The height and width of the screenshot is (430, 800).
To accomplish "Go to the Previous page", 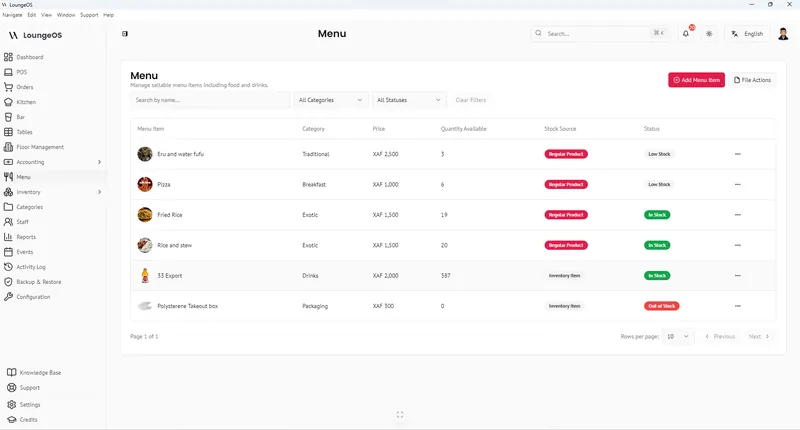I will click(720, 336).
